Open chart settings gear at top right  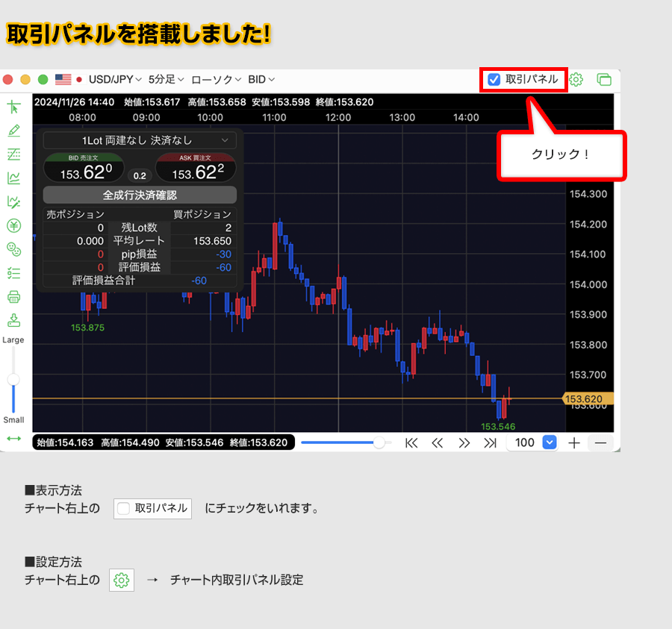click(576, 80)
